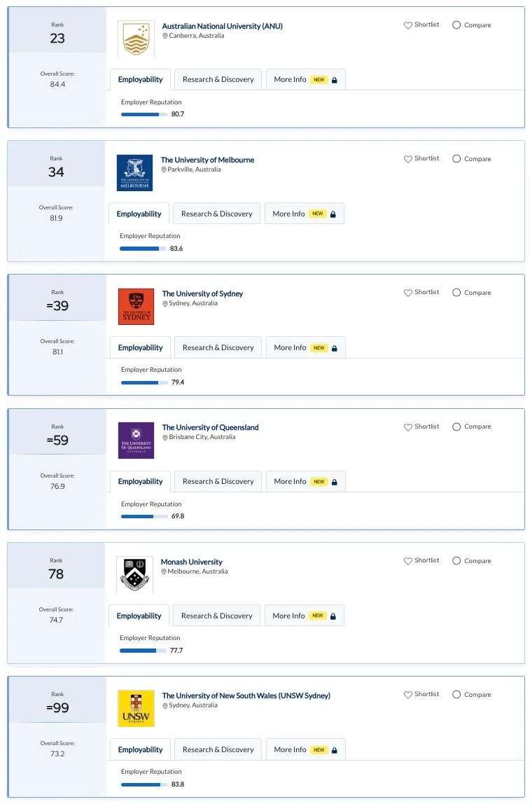
Task: Select Compare circle for UNSW Sydney
Action: (456, 695)
